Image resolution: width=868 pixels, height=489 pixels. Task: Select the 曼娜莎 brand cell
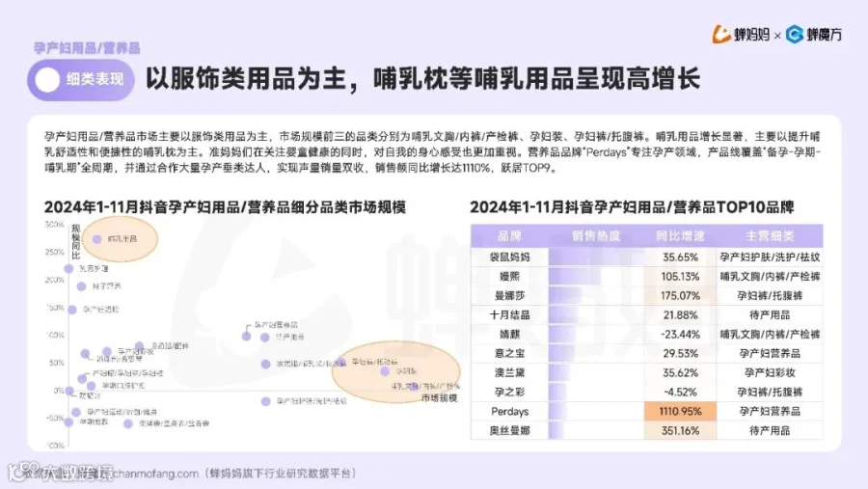click(x=509, y=296)
